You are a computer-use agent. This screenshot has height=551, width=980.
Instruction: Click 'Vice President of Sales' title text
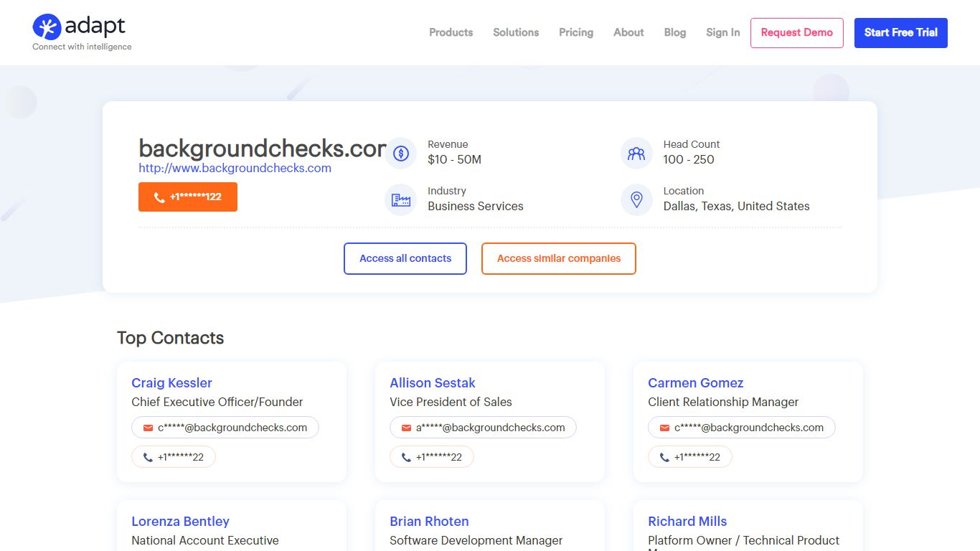pyautogui.click(x=451, y=402)
